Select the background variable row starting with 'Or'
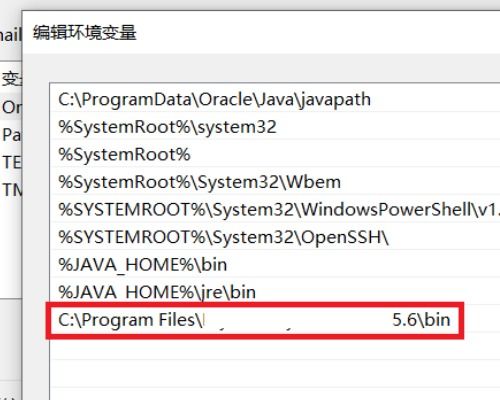Image resolution: width=500 pixels, height=400 pixels. 11,107
